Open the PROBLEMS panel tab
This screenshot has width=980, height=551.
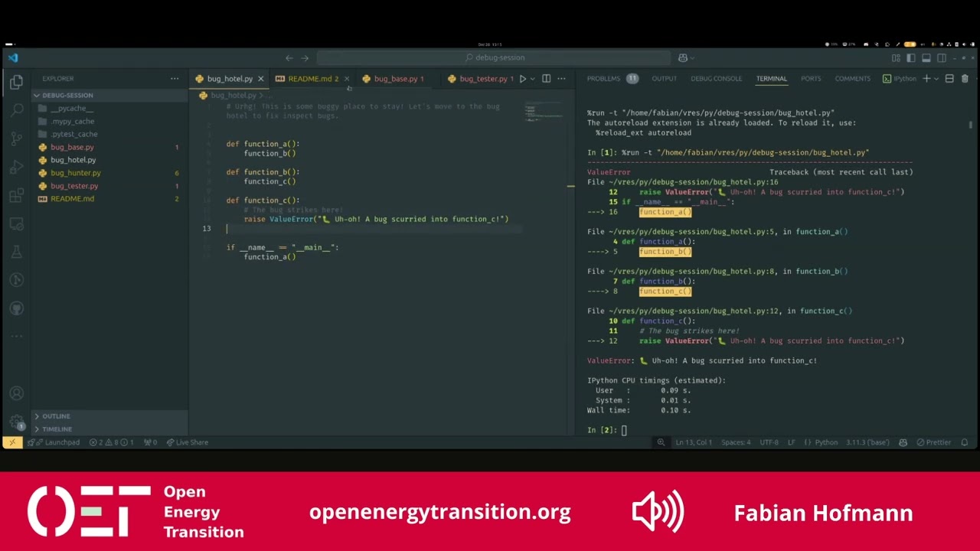pyautogui.click(x=611, y=78)
